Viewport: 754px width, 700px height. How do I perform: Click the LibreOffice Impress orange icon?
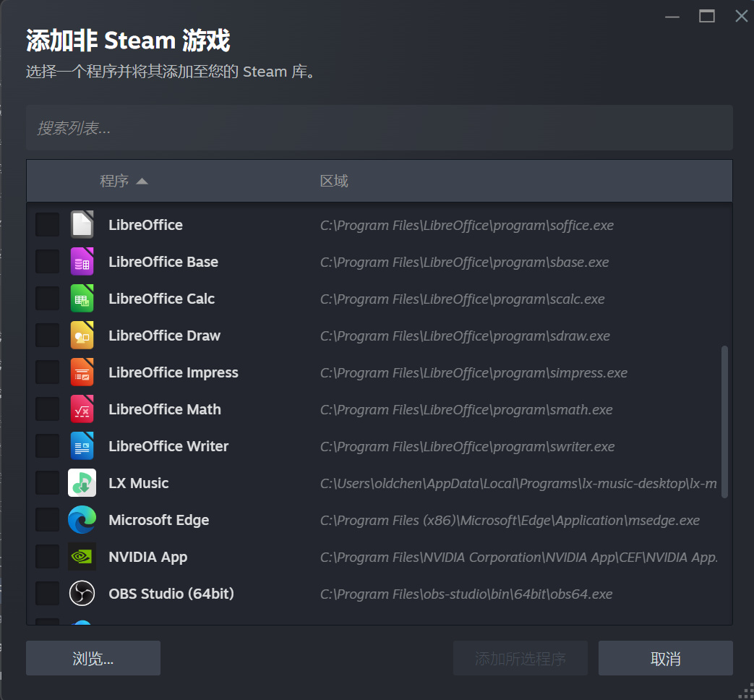click(x=82, y=372)
